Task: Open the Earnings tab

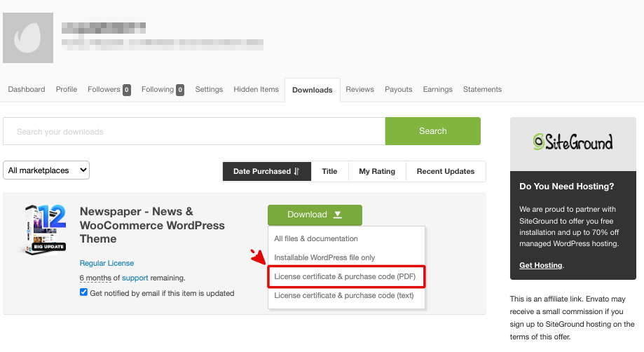Action: point(438,90)
